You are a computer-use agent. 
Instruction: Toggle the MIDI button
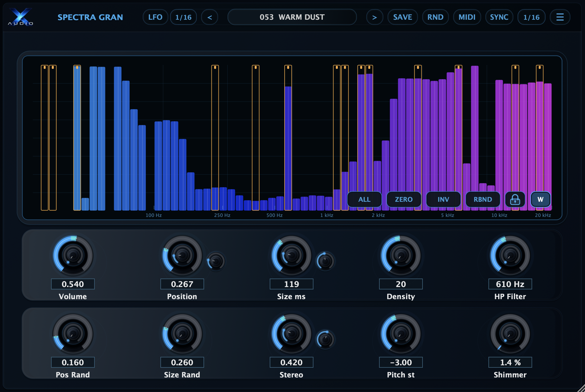point(467,17)
